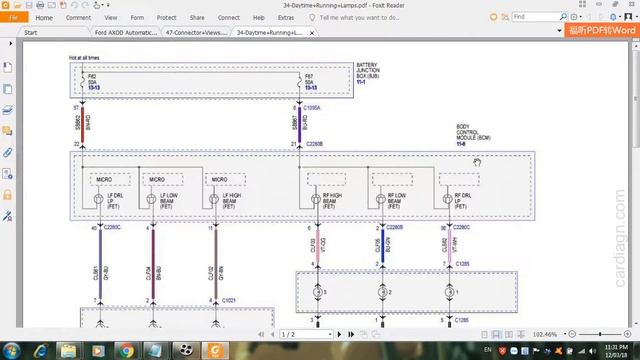Open Google Chrome from taskbar
This screenshot has height=360, width=640.
(x=127, y=351)
